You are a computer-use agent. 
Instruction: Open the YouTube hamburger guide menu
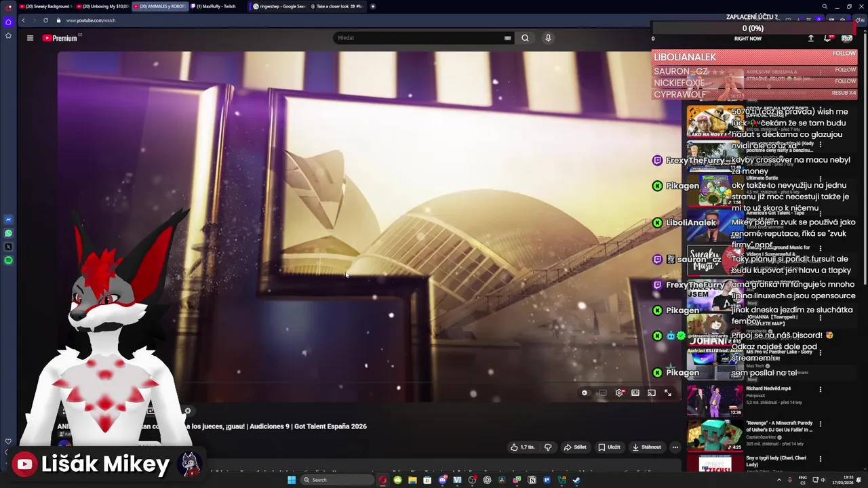pos(30,38)
